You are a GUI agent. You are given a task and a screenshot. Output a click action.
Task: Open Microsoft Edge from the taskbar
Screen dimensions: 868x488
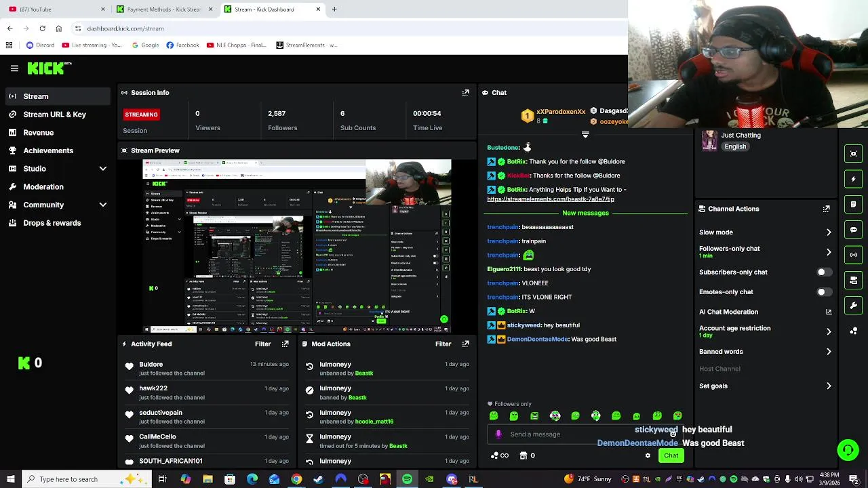(252, 479)
